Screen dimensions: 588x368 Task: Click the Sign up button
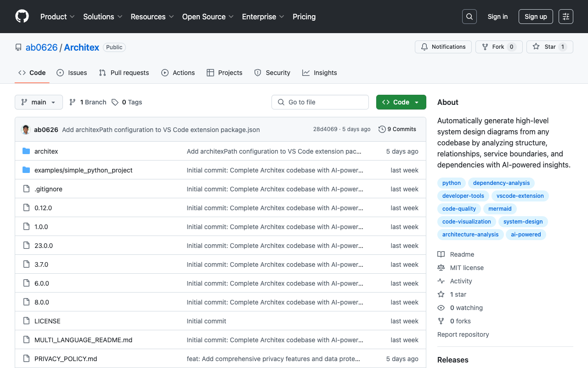tap(536, 16)
